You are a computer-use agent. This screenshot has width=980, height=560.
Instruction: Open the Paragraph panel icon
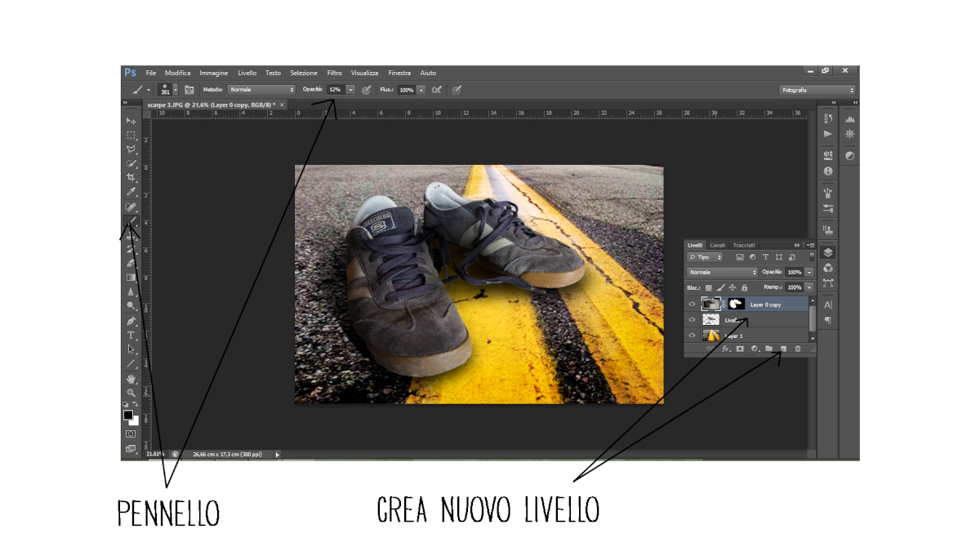click(x=828, y=320)
